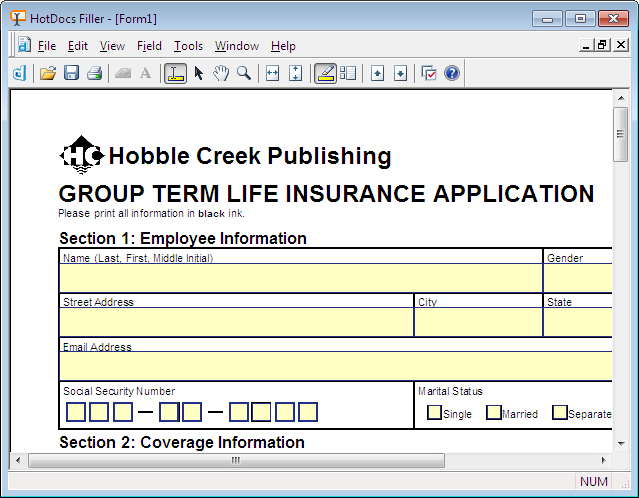Click the Street Address field

236,322
